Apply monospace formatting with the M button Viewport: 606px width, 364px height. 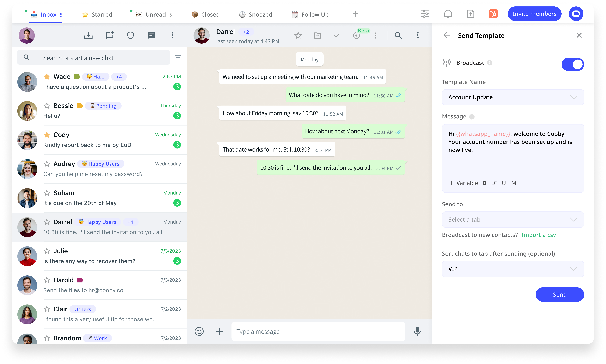[x=514, y=183]
